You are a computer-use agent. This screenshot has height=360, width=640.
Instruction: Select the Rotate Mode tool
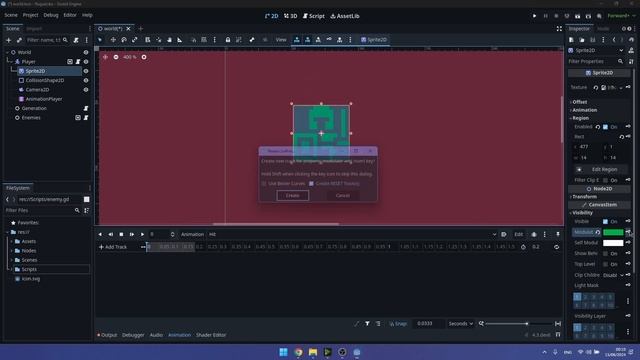(x=124, y=40)
